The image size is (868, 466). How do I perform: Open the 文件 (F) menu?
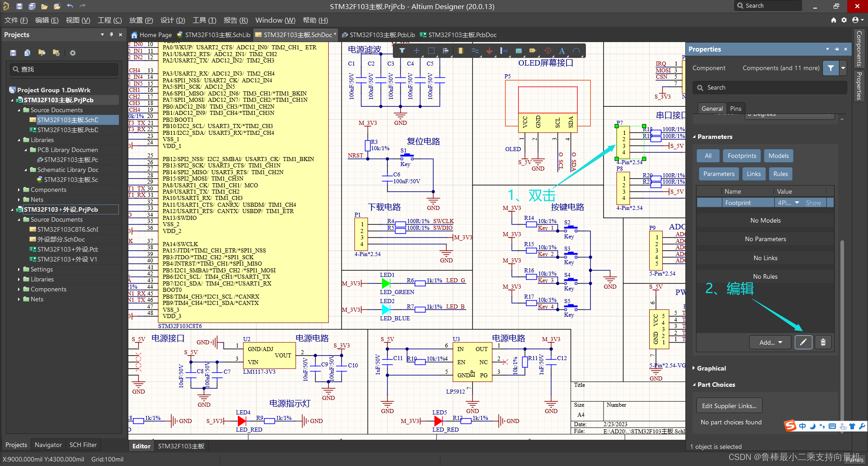coord(16,20)
